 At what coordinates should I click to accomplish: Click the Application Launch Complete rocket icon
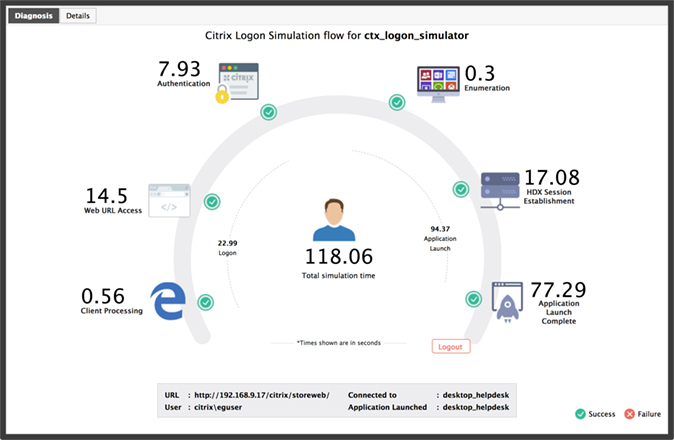507,302
